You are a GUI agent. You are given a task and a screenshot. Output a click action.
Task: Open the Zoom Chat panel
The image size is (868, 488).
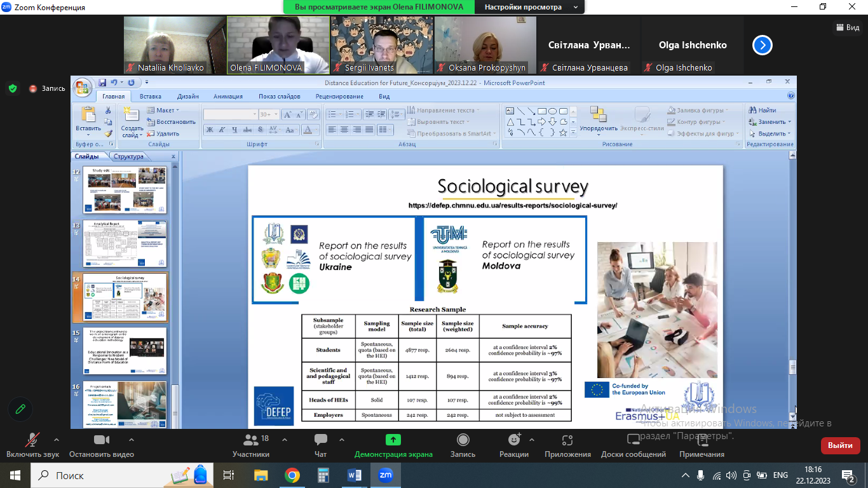coord(320,440)
